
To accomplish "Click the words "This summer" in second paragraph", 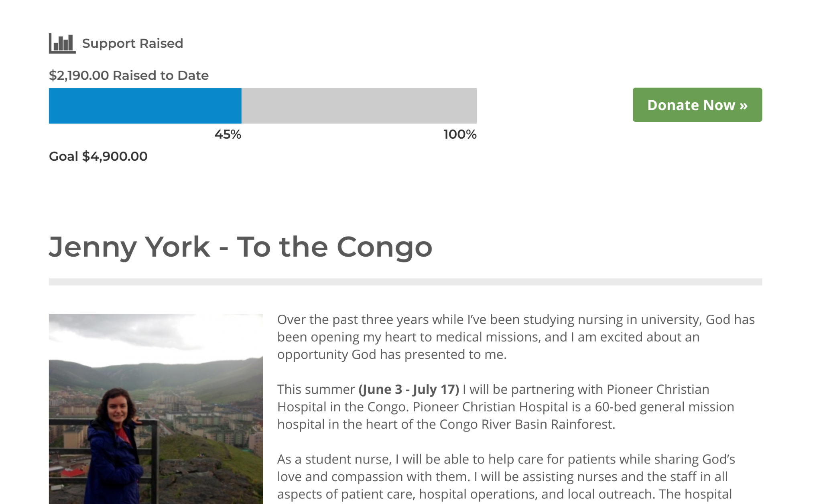I will click(x=316, y=389).
